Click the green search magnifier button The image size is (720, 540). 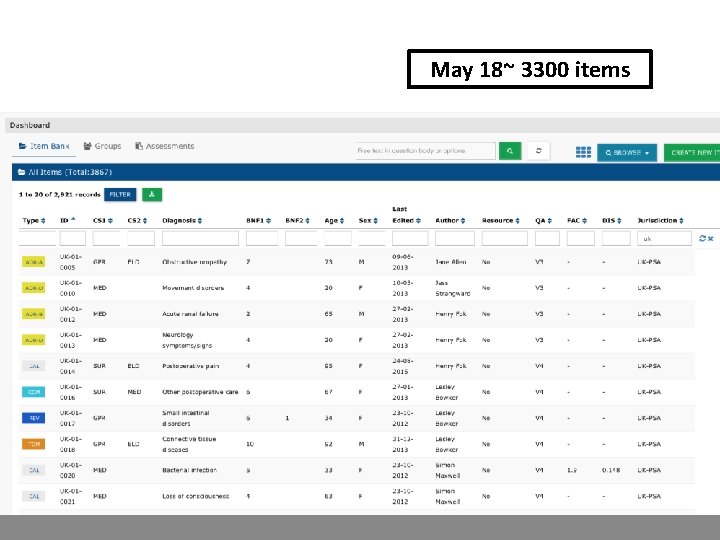(510, 151)
